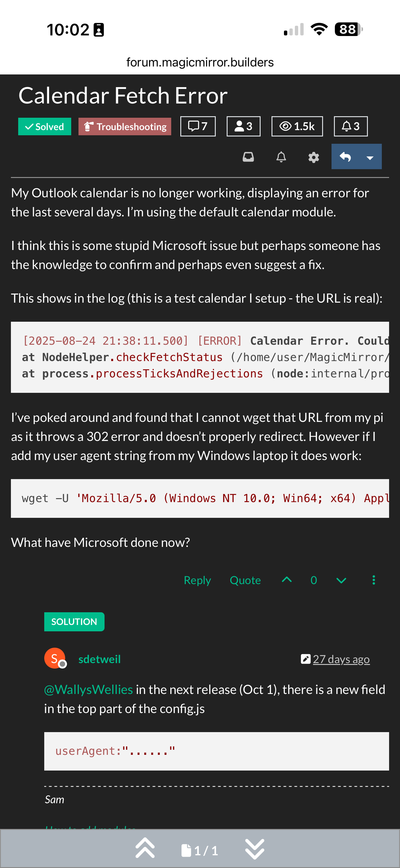This screenshot has height=868, width=400.
Task: Show the 1.5k views eye stat
Action: click(297, 127)
